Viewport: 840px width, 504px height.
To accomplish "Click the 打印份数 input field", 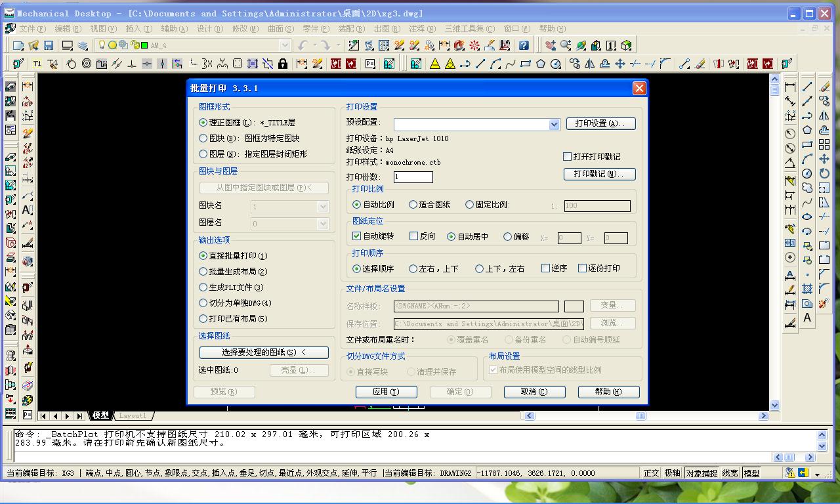I will pyautogui.click(x=413, y=177).
